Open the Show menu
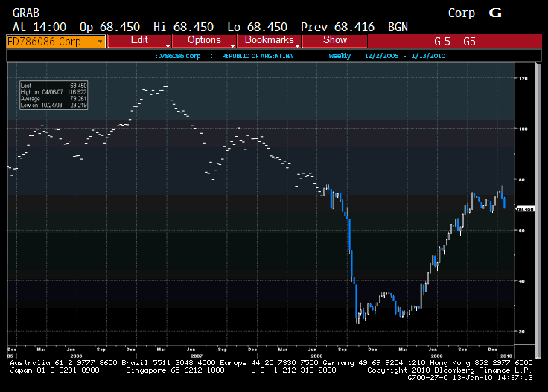The height and width of the screenshot is (392, 548). click(334, 41)
